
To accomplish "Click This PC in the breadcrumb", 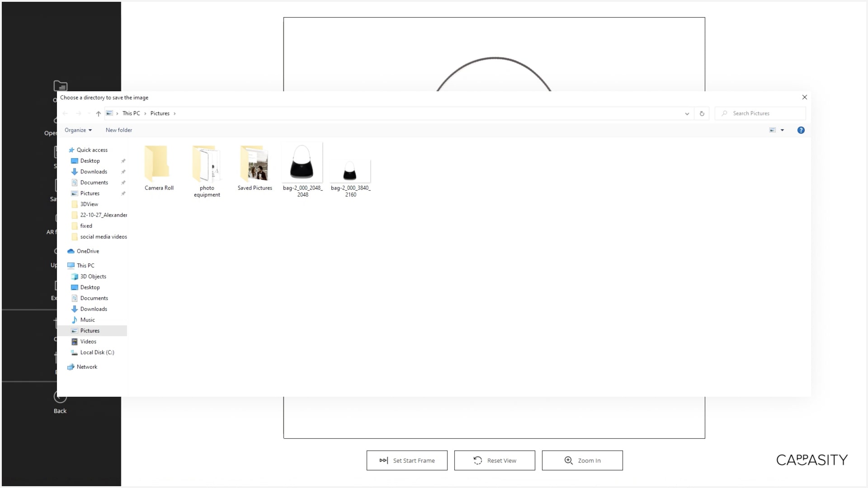I will (x=131, y=113).
